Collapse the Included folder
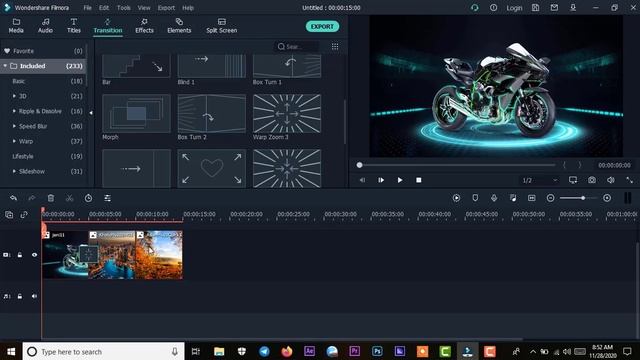 (5, 66)
